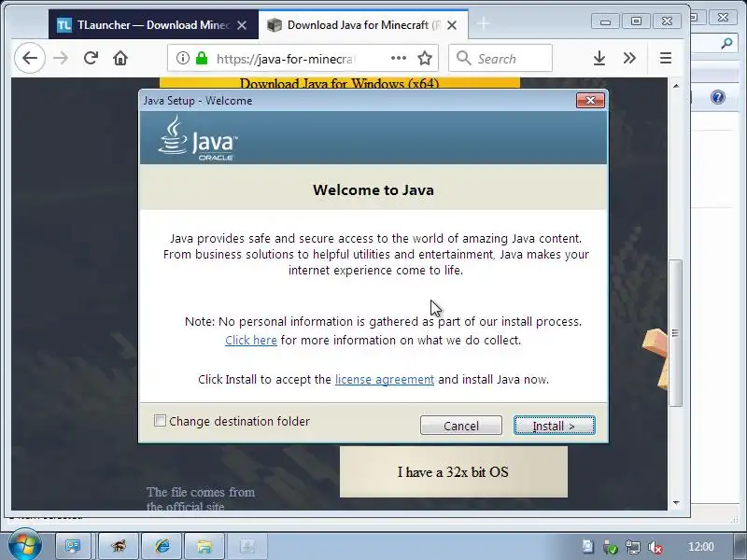The height and width of the screenshot is (560, 747).
Task: Show site information icon in address bar
Action: pos(182,58)
